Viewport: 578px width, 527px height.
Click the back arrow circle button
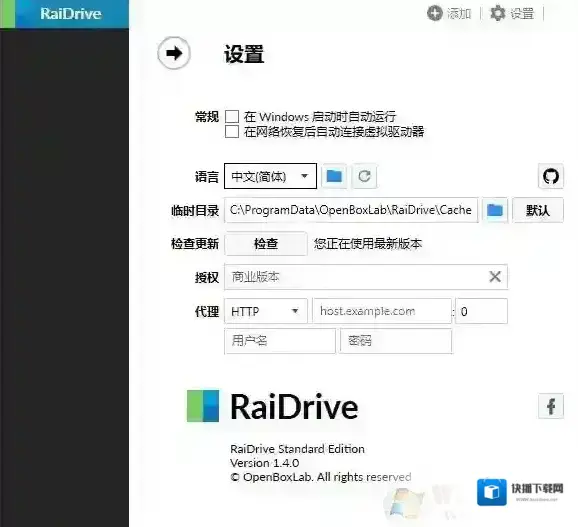pos(174,53)
